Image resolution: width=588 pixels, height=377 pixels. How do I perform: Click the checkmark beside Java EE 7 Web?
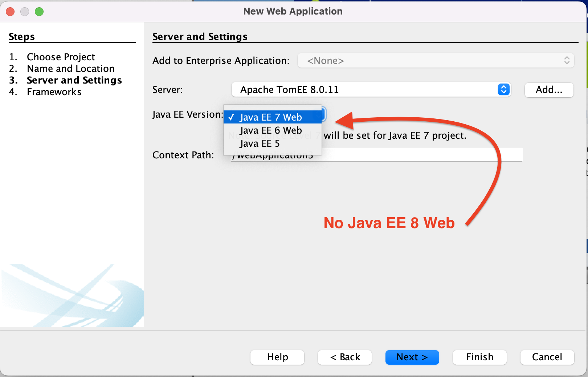[232, 117]
